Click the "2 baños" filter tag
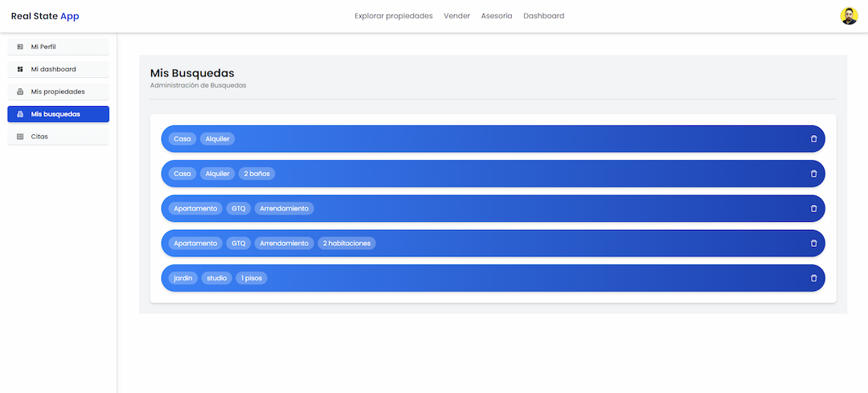This screenshot has height=393, width=868. point(256,174)
